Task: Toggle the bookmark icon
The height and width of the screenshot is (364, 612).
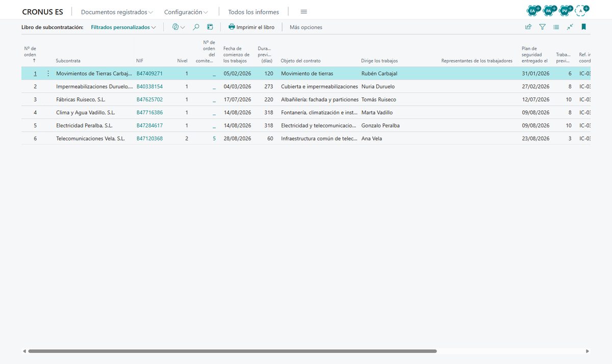Action: coord(584,27)
